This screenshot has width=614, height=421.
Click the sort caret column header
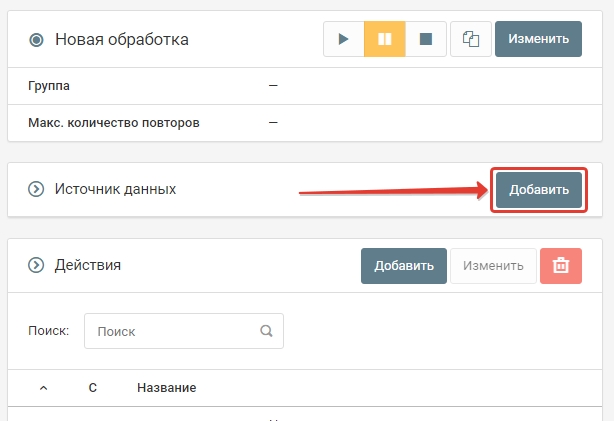pyautogui.click(x=43, y=388)
